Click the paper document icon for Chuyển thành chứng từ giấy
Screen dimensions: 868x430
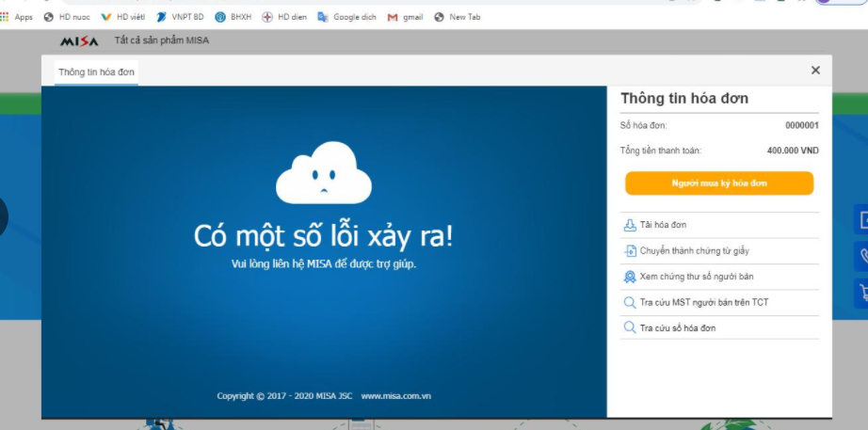pyautogui.click(x=630, y=251)
